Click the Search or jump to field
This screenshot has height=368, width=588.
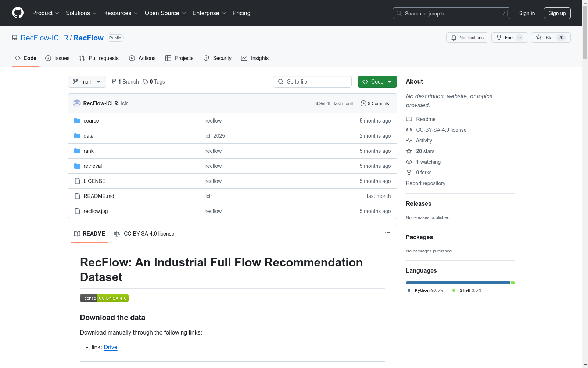point(452,13)
